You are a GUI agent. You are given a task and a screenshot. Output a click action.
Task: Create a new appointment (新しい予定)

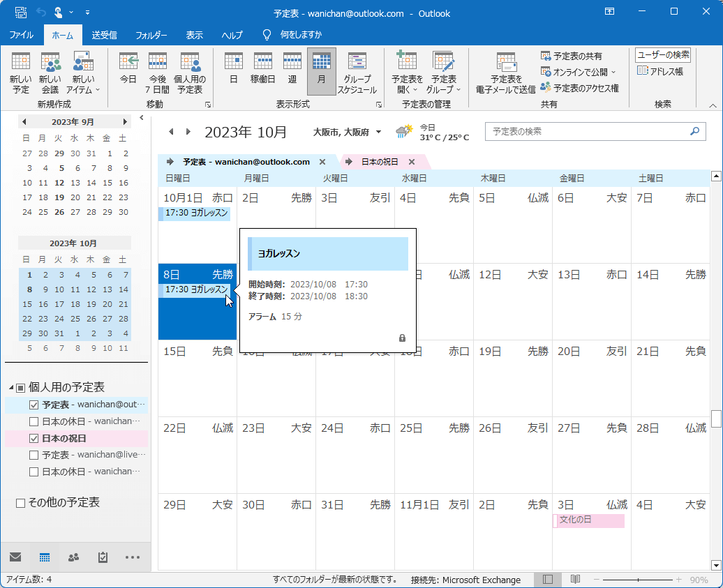21,73
